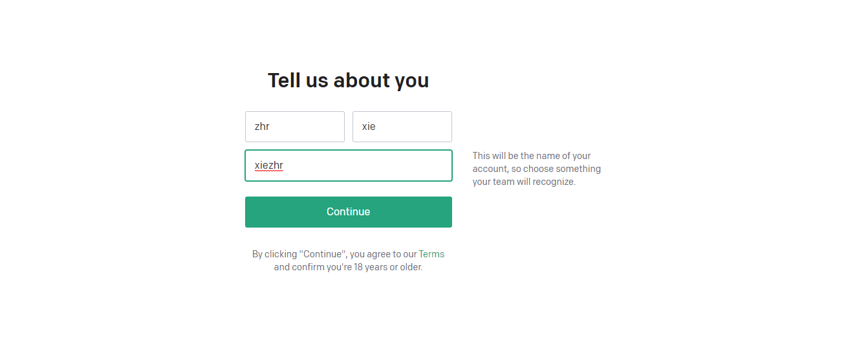Select the account name field with xiezhr
The height and width of the screenshot is (364, 868).
pyautogui.click(x=348, y=166)
